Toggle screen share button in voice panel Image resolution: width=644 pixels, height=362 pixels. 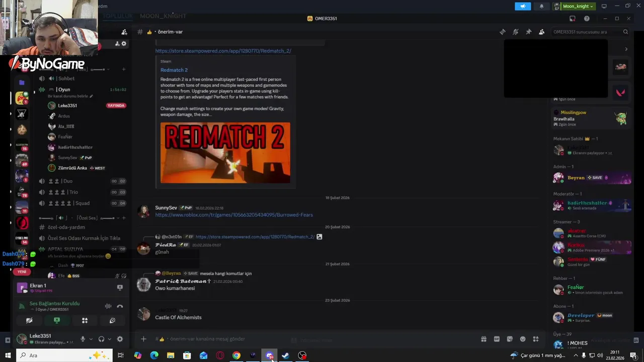[57, 320]
